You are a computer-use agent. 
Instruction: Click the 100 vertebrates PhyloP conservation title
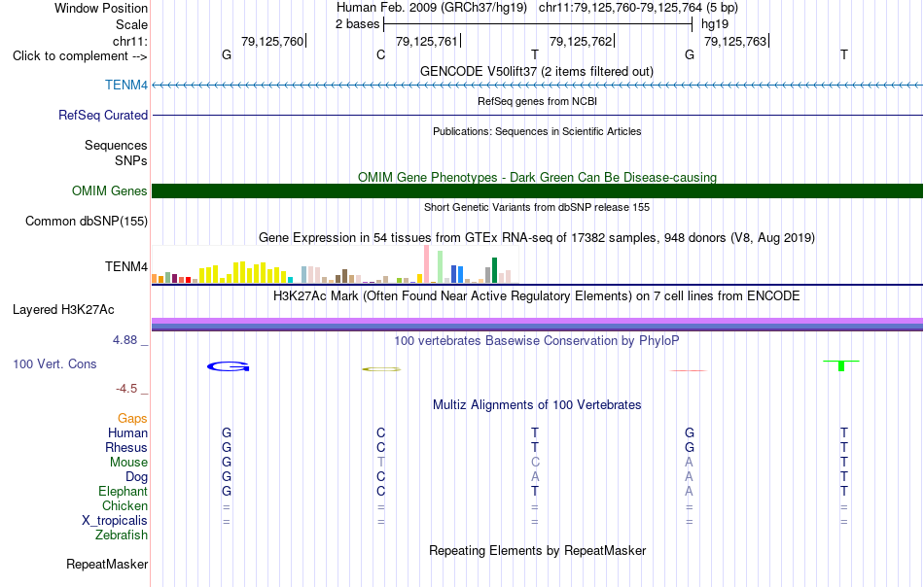coord(537,340)
